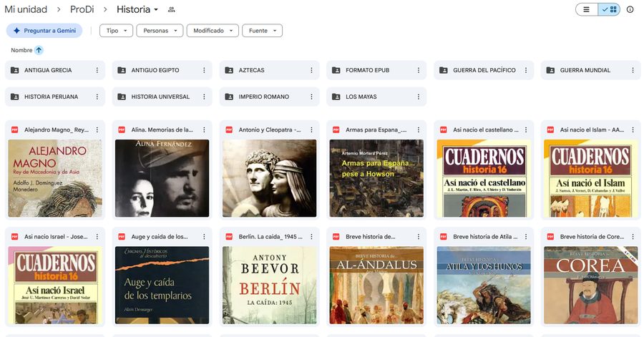
Task: Click the ANTIGUO EGIPTO shared folder icon
Action: (x=122, y=70)
